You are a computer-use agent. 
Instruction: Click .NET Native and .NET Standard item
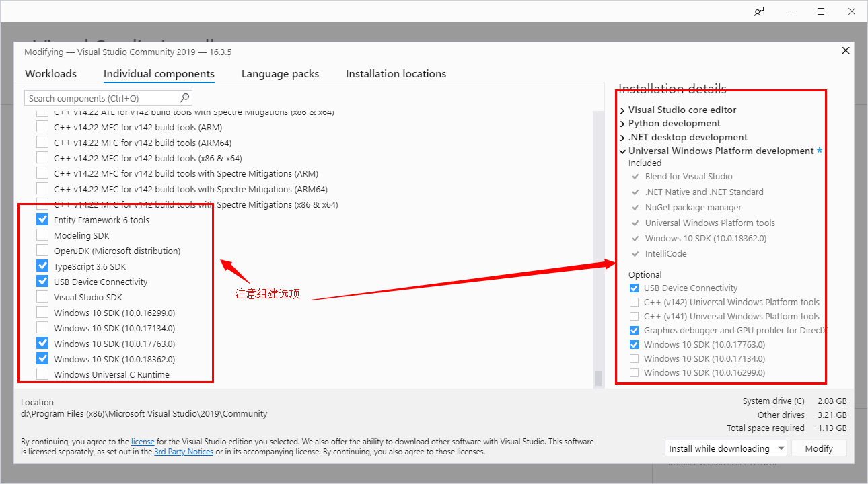tap(704, 192)
